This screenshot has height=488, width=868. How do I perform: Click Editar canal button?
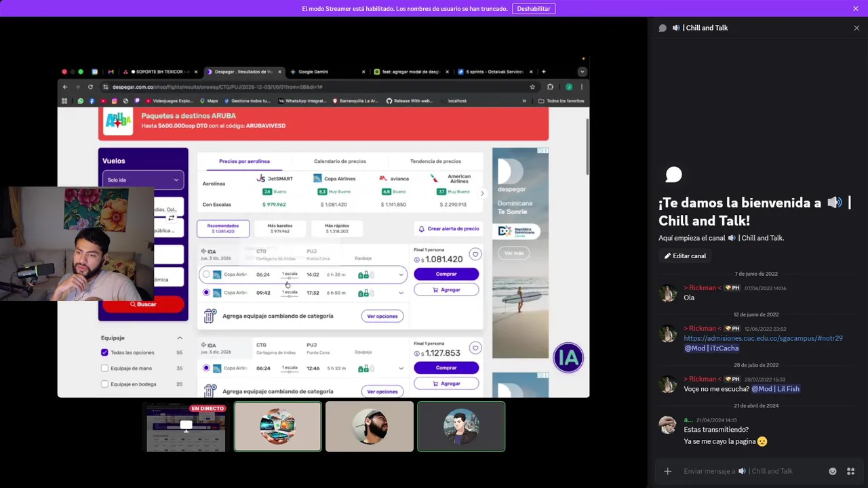click(x=685, y=256)
